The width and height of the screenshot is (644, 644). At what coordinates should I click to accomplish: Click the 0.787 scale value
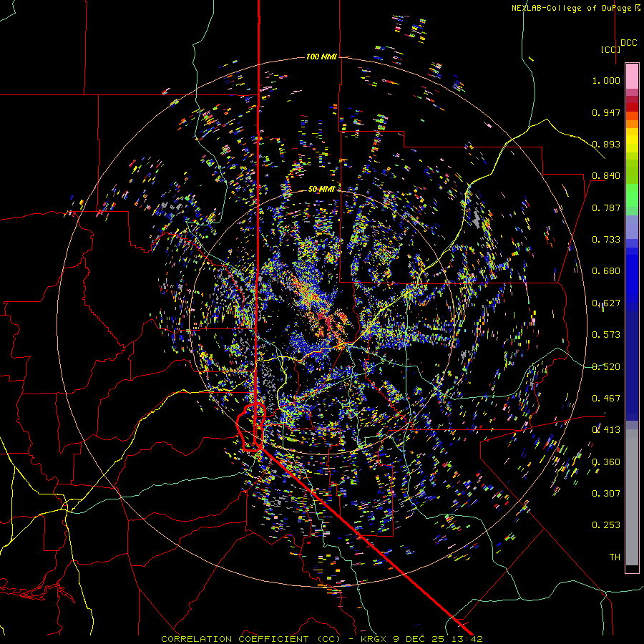point(606,208)
